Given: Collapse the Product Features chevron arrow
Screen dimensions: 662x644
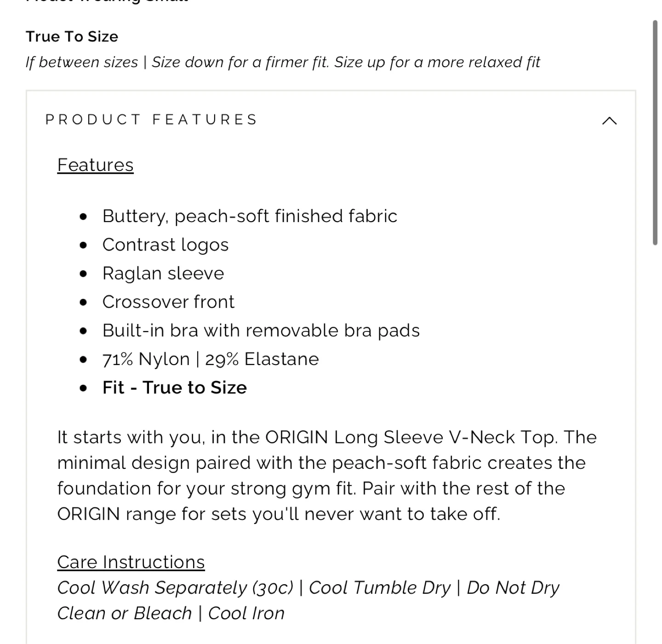Looking at the screenshot, I should pos(609,120).
